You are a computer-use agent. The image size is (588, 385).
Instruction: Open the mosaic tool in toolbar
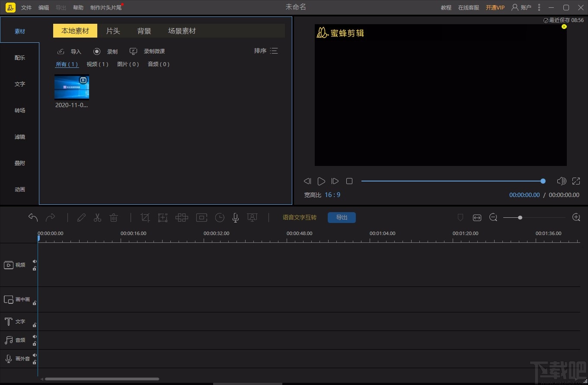coord(182,217)
